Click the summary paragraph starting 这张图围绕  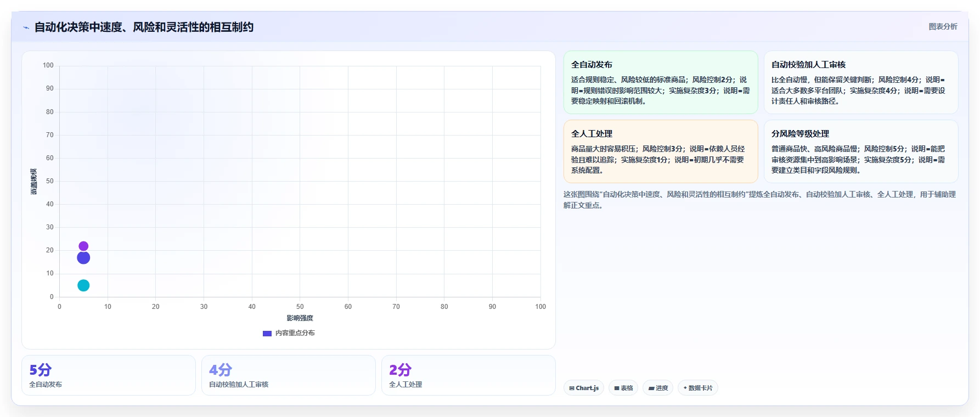pos(760,200)
